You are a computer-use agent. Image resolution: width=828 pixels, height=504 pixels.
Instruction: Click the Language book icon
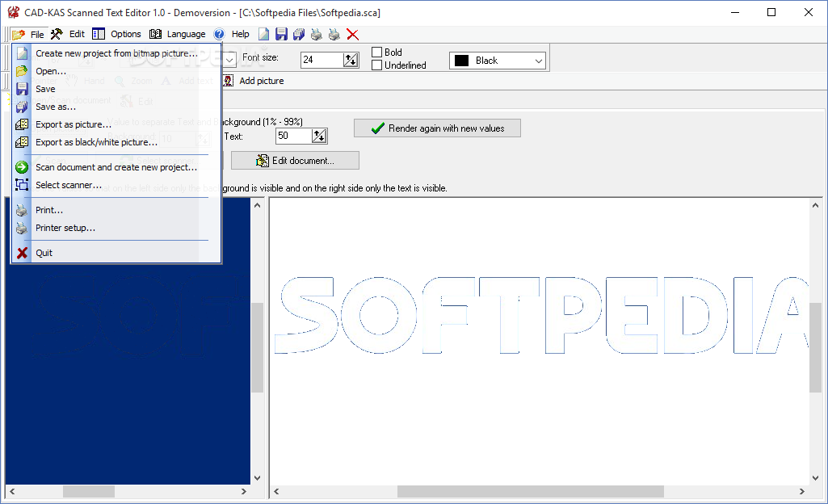tap(155, 34)
